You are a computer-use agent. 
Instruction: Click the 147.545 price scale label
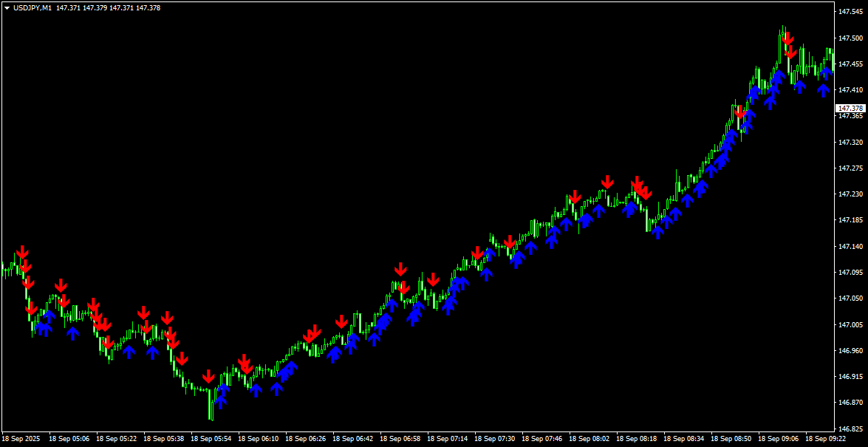click(x=851, y=12)
